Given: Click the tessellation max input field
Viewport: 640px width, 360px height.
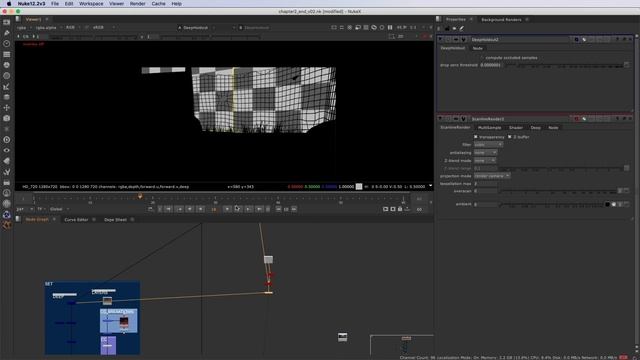Looking at the screenshot, I should coord(486,184).
